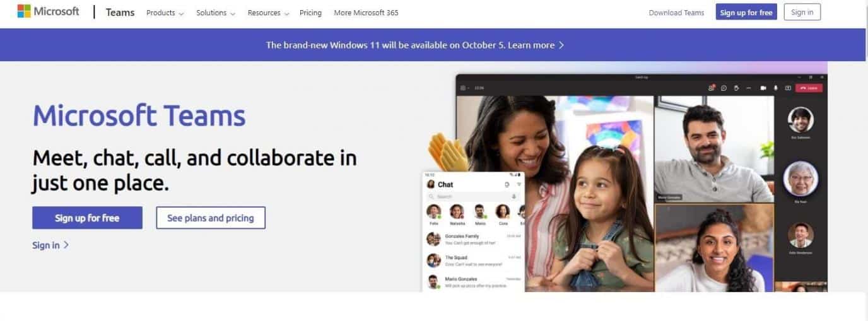
Task: Click the Sign in link below hero buttons
Action: point(50,245)
